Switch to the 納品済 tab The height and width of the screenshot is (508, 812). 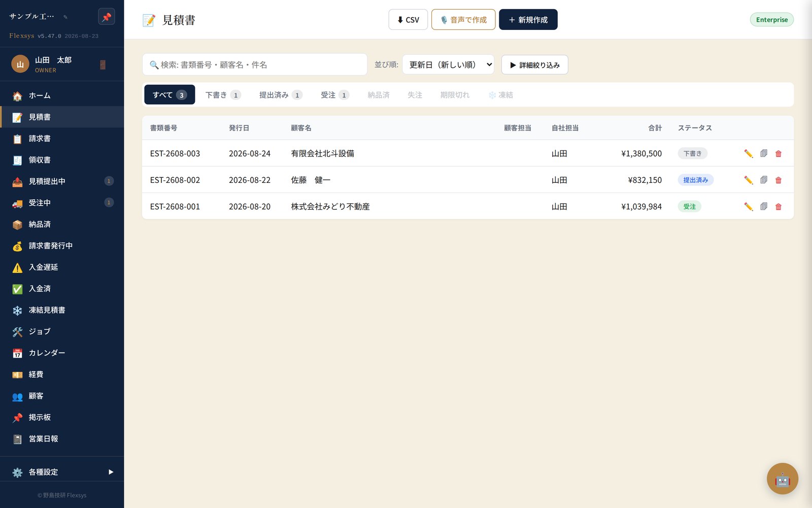(379, 95)
